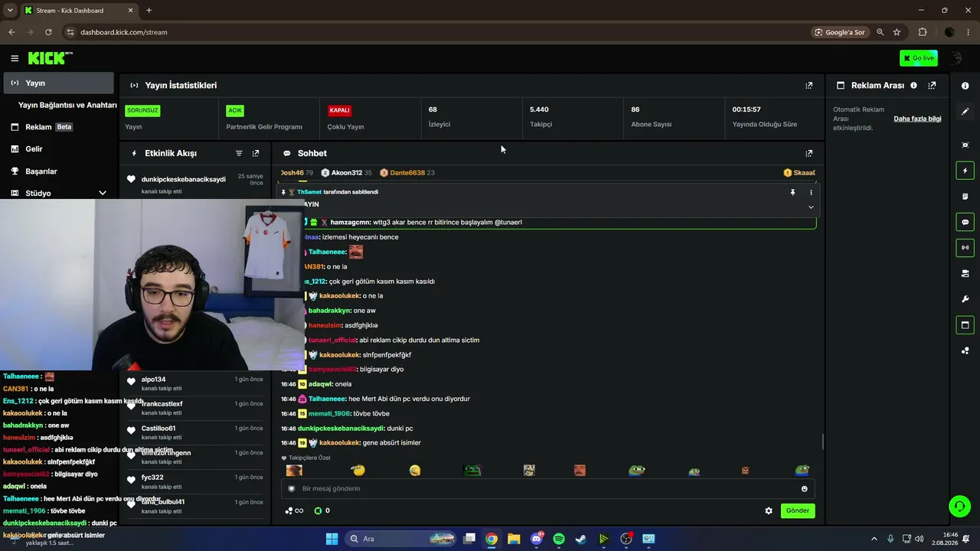Bookmark this page with star icon

pos(897,32)
